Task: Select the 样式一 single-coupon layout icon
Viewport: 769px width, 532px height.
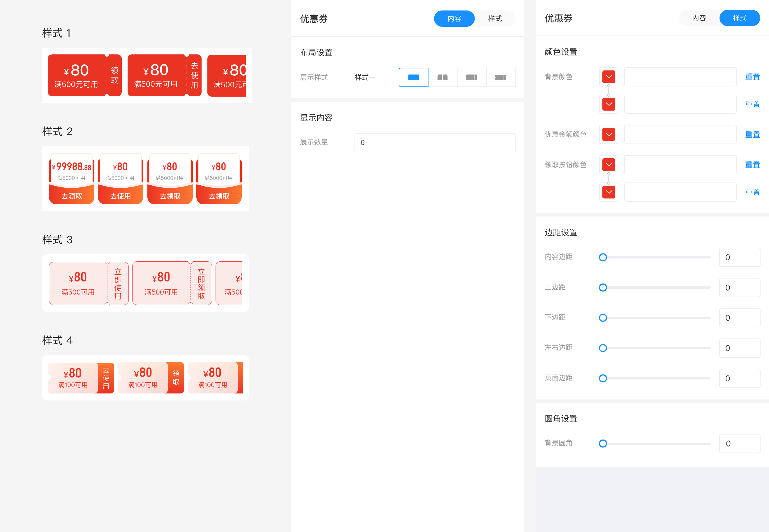Action: [413, 77]
